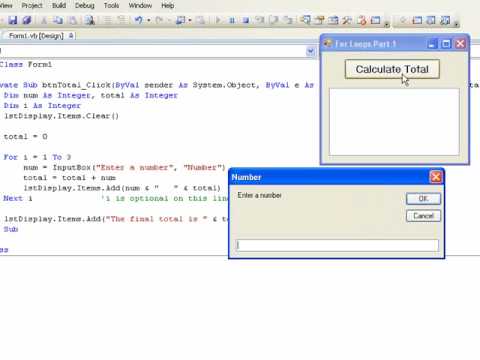Click the Calculate Total button
The image size is (480, 360).
pos(392,69)
